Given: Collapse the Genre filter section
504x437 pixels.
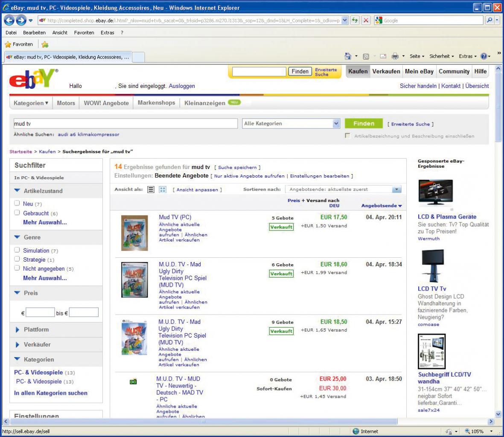Looking at the screenshot, I should coord(17,237).
